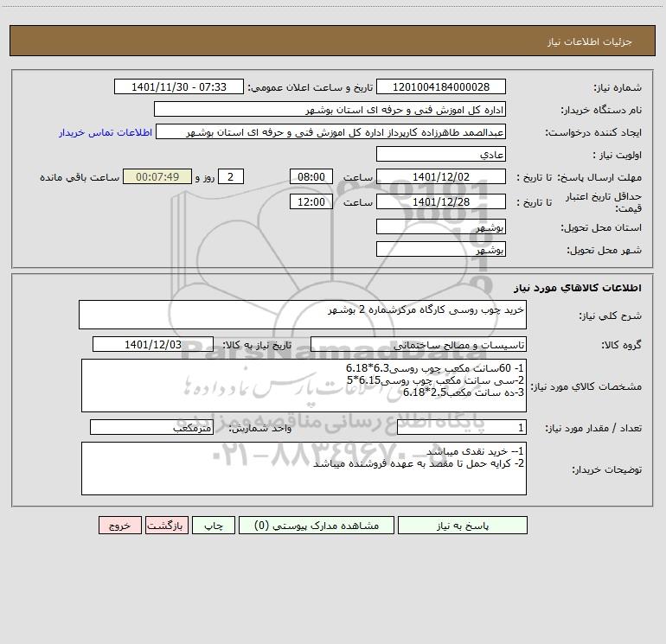Click label تاریخ نیاز به کالا

258,345
